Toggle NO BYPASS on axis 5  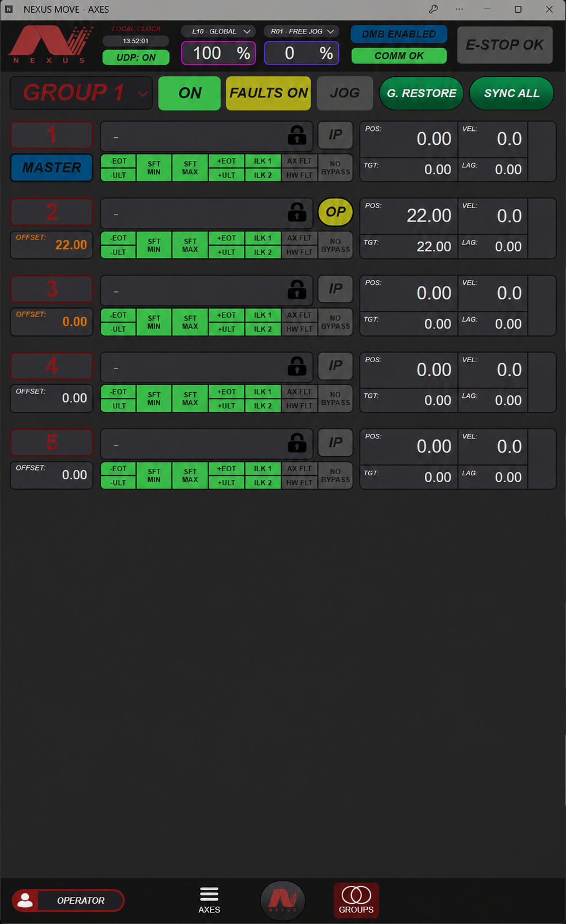coord(335,475)
